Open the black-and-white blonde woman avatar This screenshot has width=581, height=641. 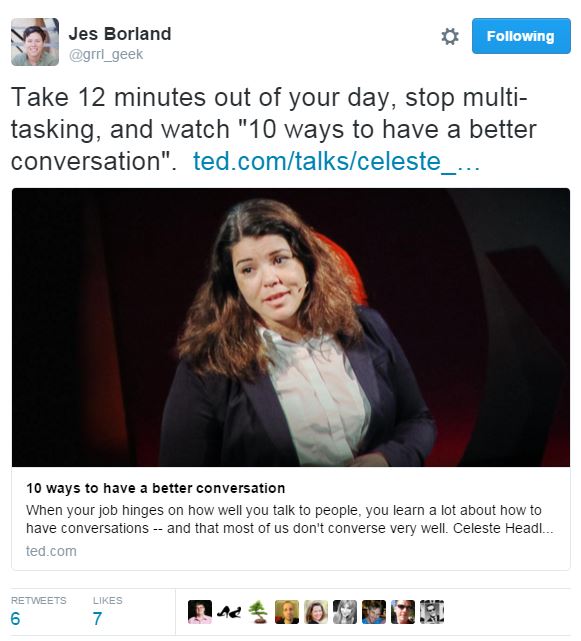pyautogui.click(x=345, y=612)
